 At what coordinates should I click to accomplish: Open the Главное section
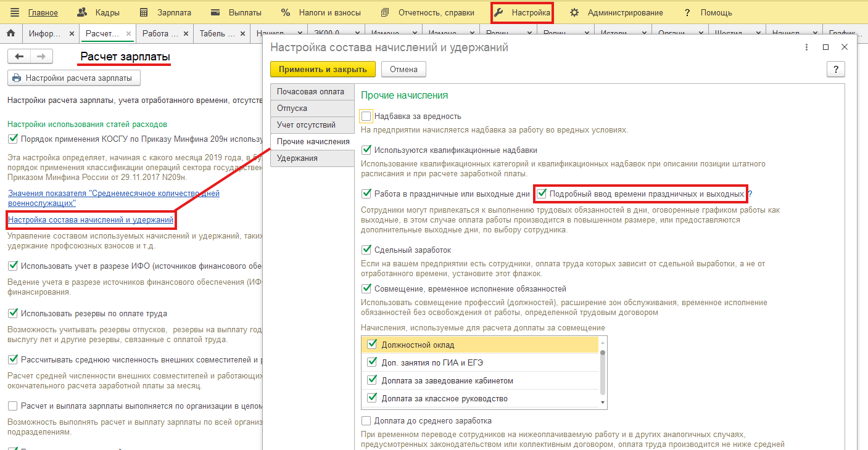click(x=43, y=12)
